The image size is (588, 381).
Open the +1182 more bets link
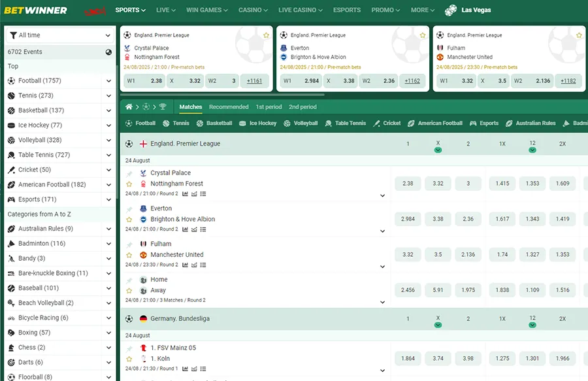pyautogui.click(x=568, y=81)
